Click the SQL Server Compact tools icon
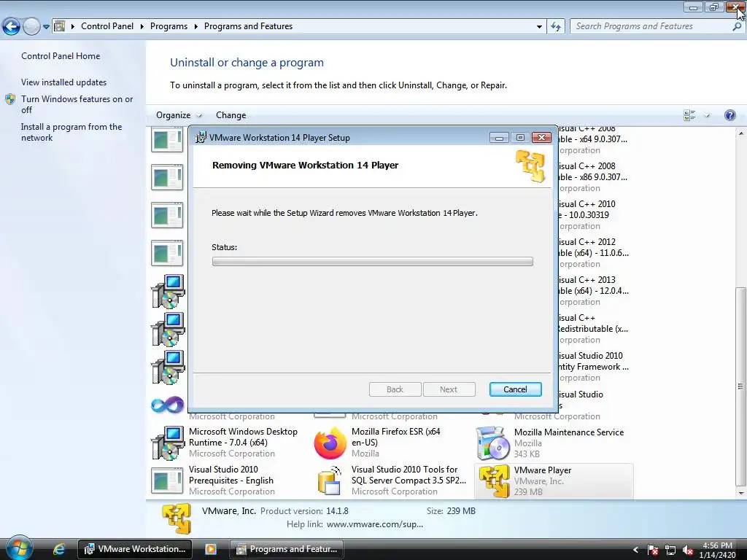747x560 pixels. [x=330, y=481]
